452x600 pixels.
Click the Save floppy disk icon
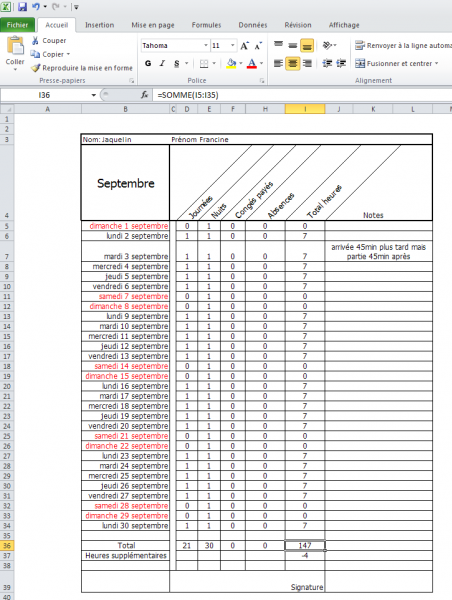pos(22,6)
